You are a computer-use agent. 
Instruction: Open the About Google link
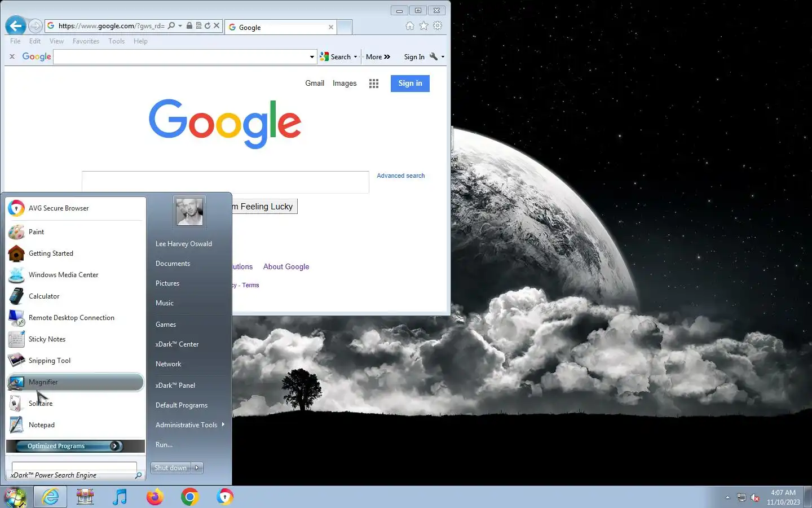(286, 266)
